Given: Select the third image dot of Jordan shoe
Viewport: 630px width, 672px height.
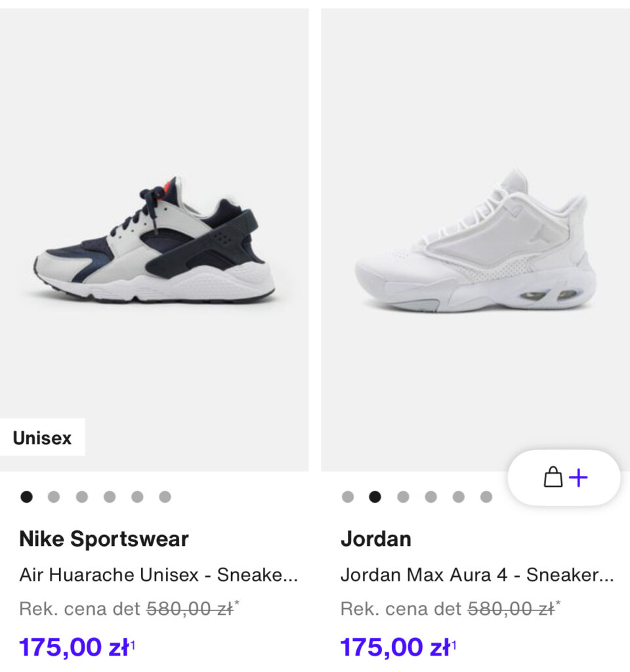Looking at the screenshot, I should [403, 497].
